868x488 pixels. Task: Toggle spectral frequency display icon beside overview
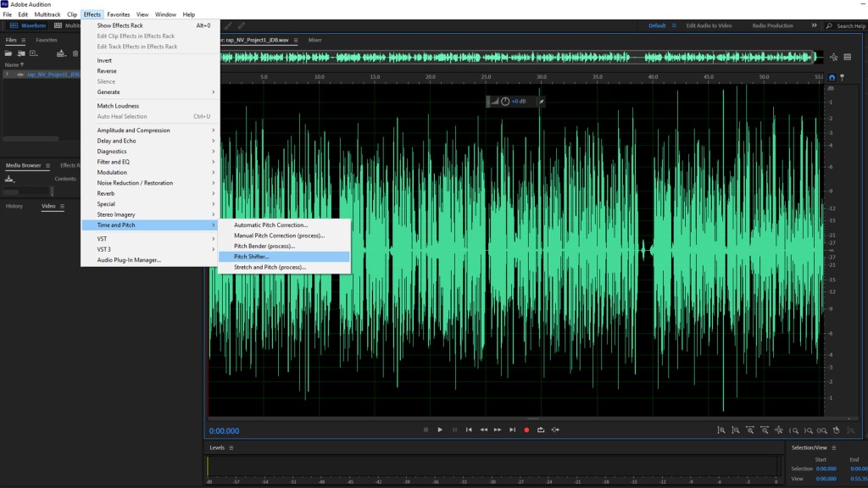(x=848, y=57)
